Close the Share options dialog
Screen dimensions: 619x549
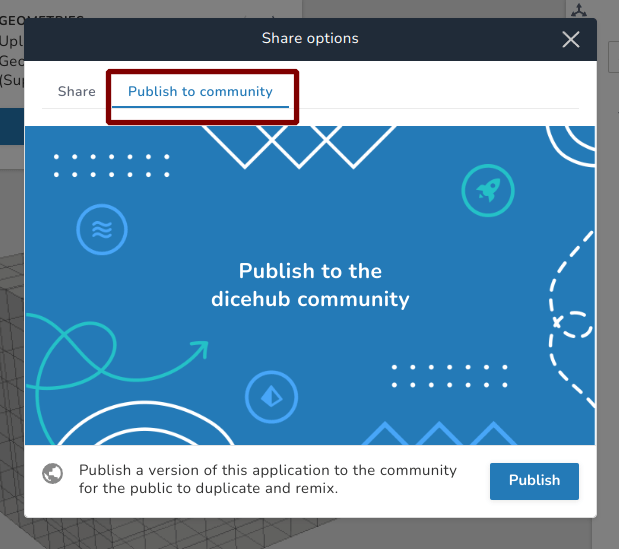click(x=571, y=39)
